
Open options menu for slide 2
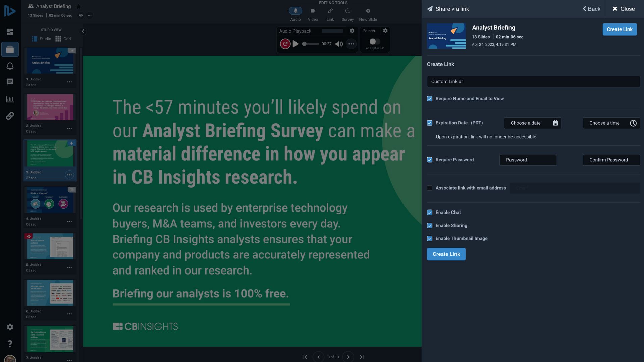click(x=69, y=128)
